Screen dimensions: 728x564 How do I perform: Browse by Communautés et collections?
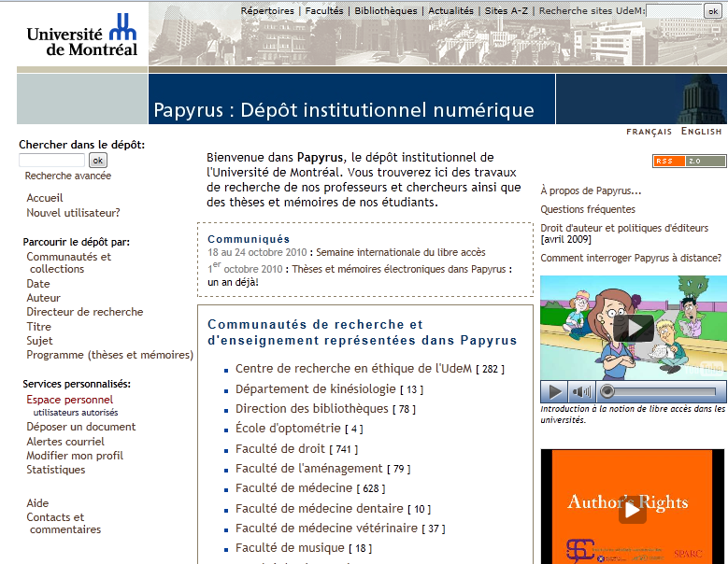tap(69, 262)
